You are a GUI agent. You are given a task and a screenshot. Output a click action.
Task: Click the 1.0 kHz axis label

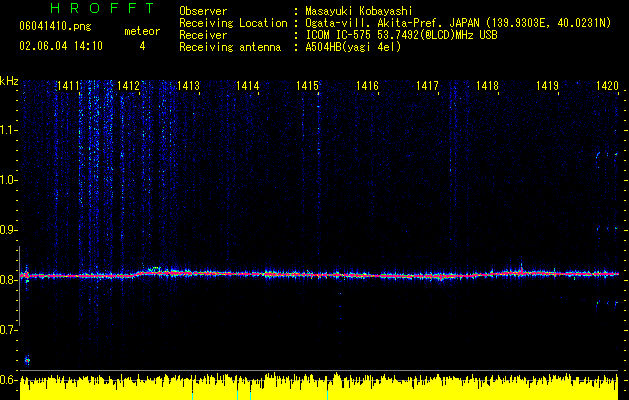pyautogui.click(x=8, y=180)
